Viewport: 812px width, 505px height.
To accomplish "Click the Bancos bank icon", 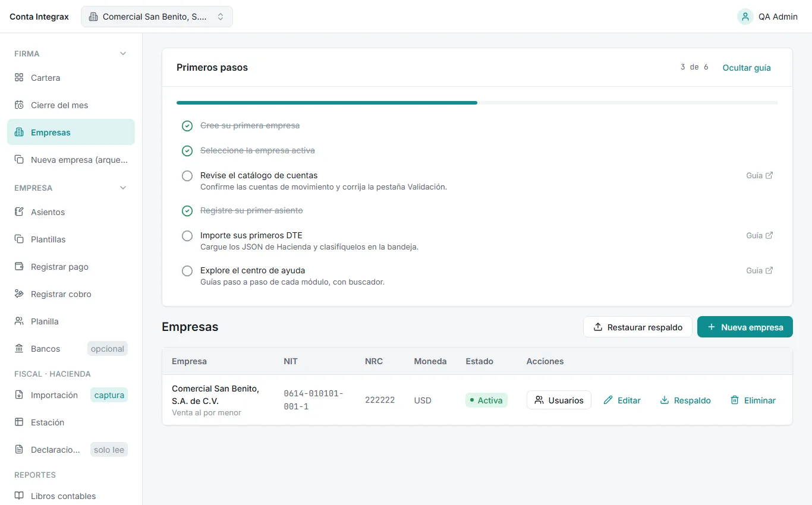I will coord(19,349).
